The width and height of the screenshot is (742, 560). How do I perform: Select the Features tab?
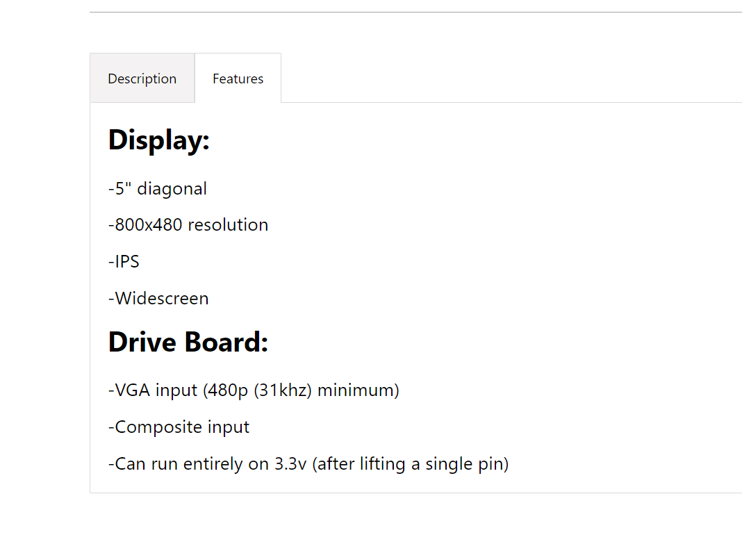coord(238,78)
